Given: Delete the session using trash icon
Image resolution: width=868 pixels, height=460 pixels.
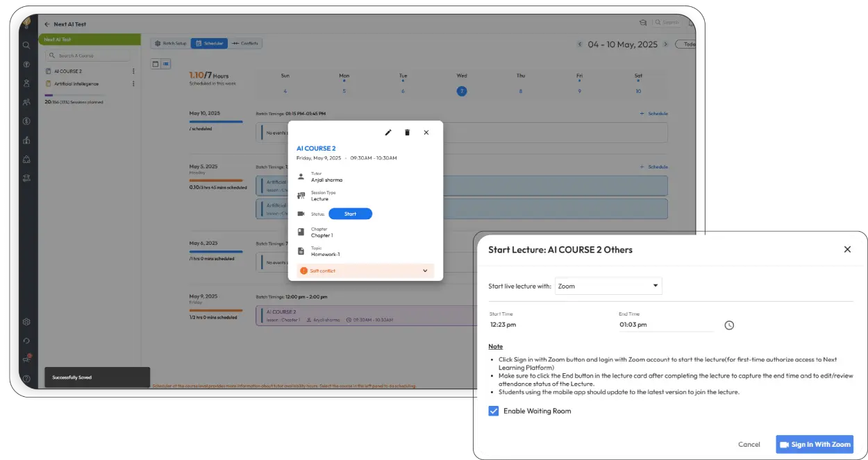Looking at the screenshot, I should (408, 133).
